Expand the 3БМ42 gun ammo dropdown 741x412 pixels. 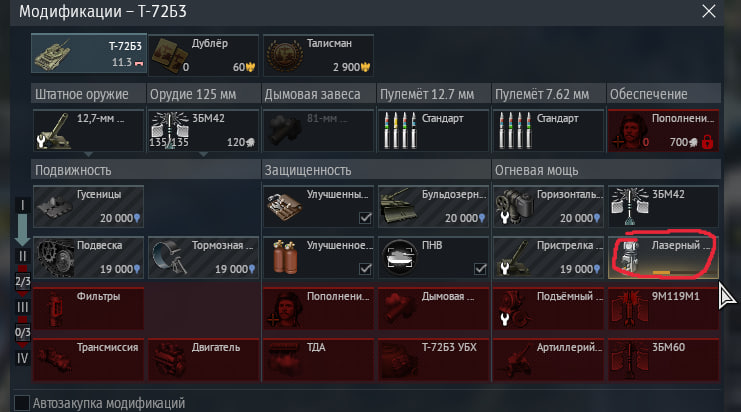point(203,154)
